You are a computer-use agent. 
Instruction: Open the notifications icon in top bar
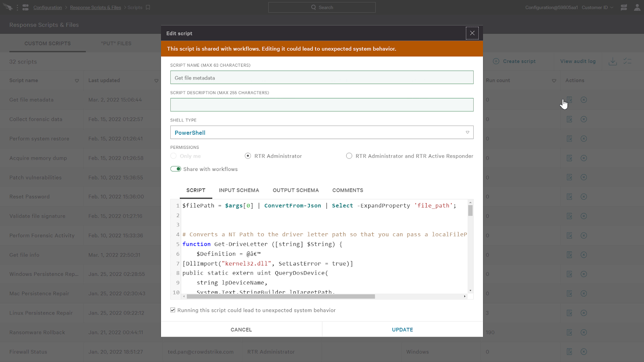click(x=624, y=7)
